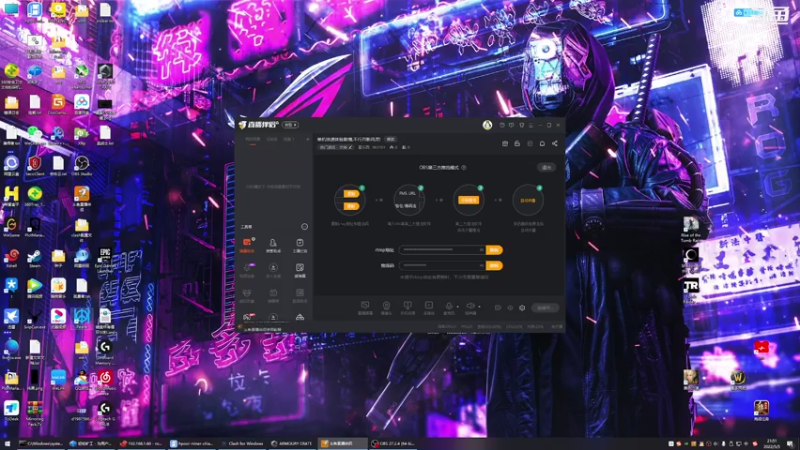Open the hamburger menu icon in app title bar

coord(531,125)
